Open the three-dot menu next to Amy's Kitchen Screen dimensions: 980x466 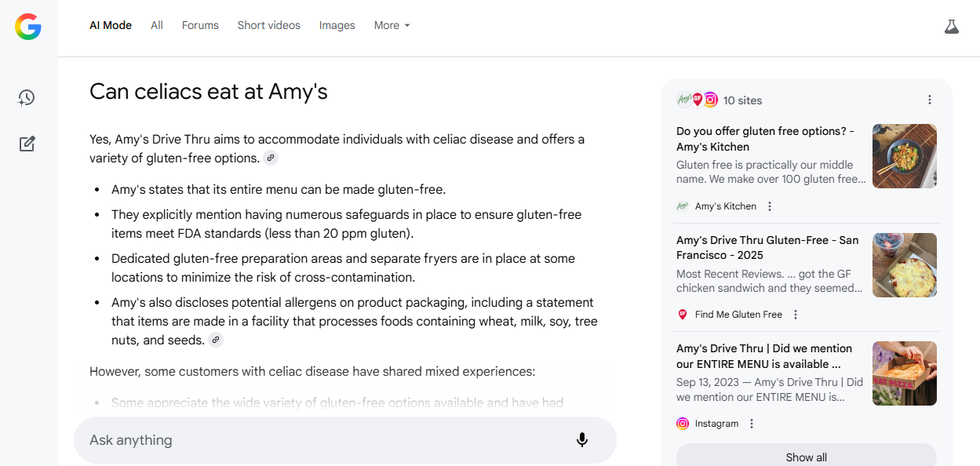point(770,206)
